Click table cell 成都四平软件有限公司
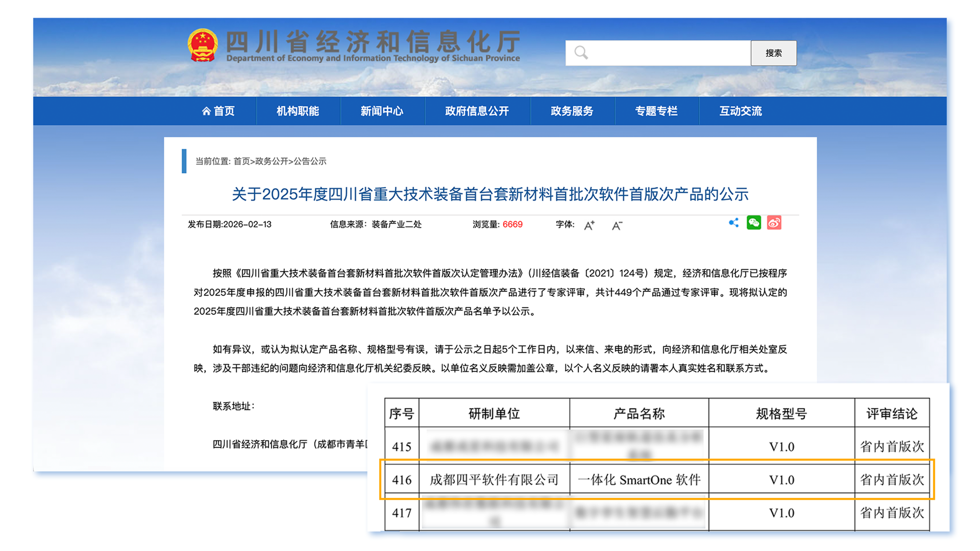The image size is (980, 551). pos(494,480)
